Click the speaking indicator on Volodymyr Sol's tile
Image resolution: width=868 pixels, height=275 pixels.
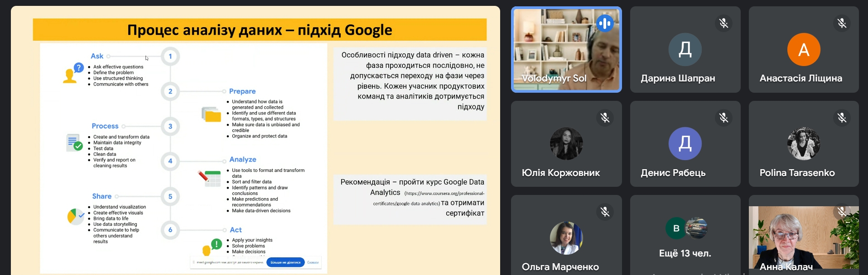tap(605, 23)
